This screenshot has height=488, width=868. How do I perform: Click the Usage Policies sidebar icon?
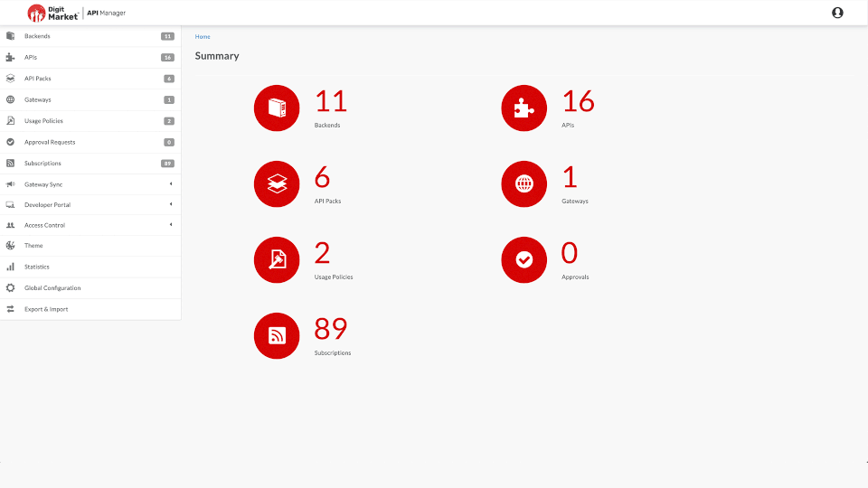pos(11,120)
